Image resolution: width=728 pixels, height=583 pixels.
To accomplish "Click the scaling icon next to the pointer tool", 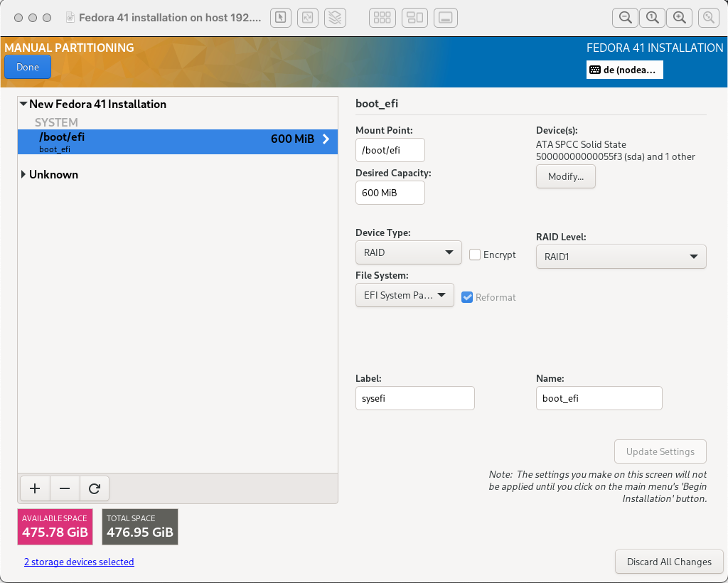I will [307, 18].
